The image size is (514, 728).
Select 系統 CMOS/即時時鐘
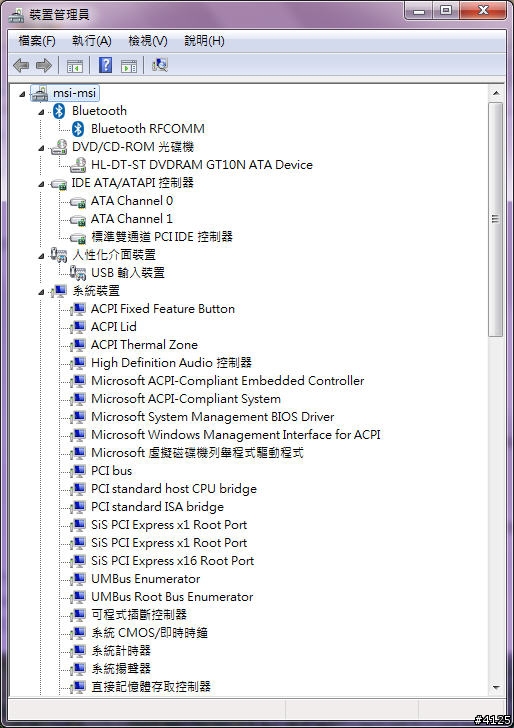pos(150,633)
